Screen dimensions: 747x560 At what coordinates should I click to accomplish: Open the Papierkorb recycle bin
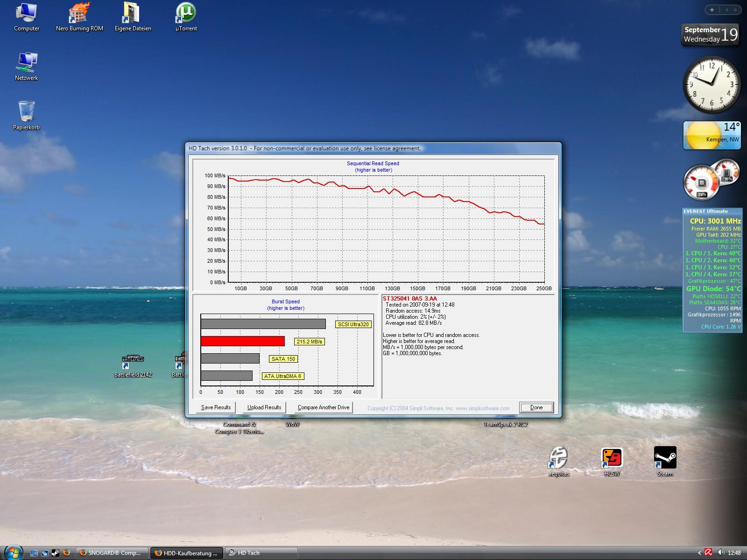[27, 116]
